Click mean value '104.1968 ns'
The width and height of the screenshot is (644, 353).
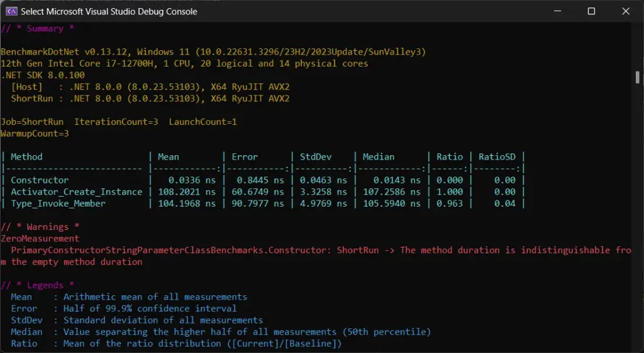coord(187,204)
